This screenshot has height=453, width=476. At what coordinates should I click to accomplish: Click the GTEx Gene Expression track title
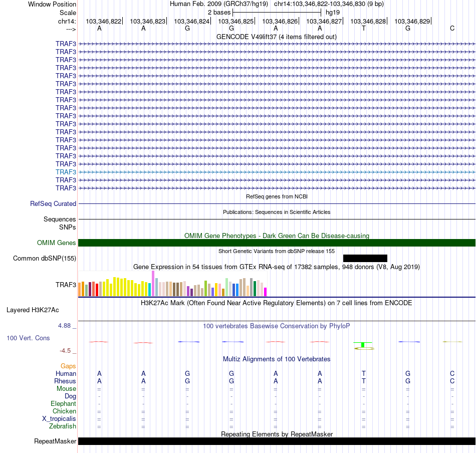(x=276, y=267)
